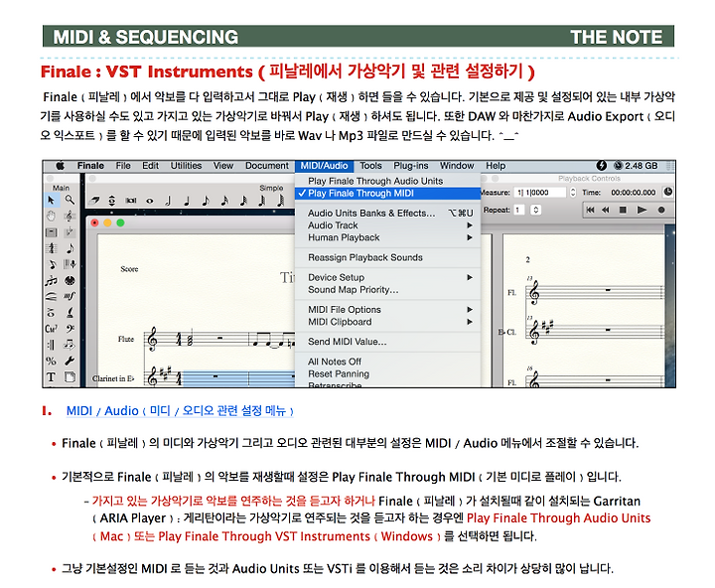Click Play in Playback Controls
Viewport: 715px width, 588px height.
tap(643, 210)
